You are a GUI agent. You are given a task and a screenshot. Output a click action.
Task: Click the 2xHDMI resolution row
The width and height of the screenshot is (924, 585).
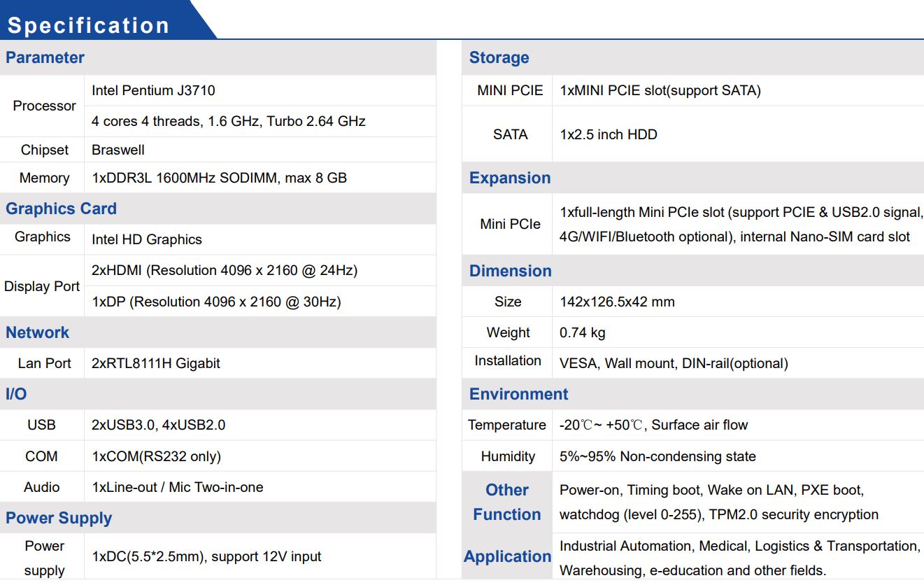(x=224, y=270)
